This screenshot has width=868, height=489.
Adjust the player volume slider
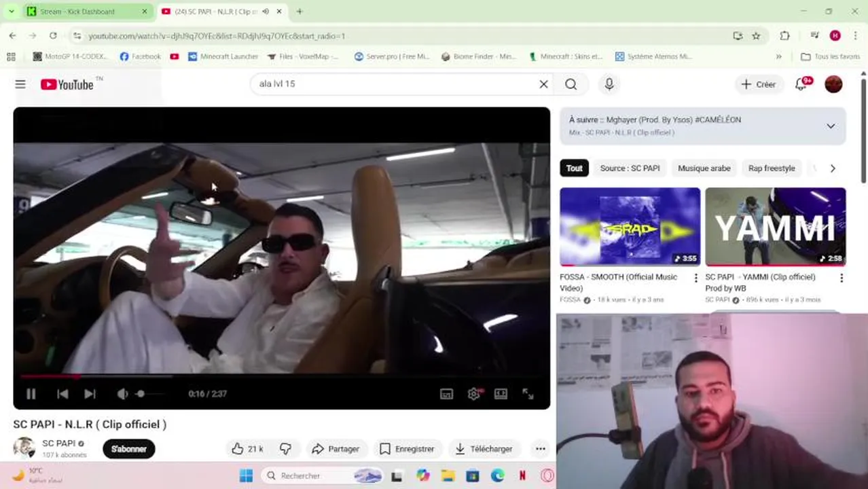(x=149, y=394)
